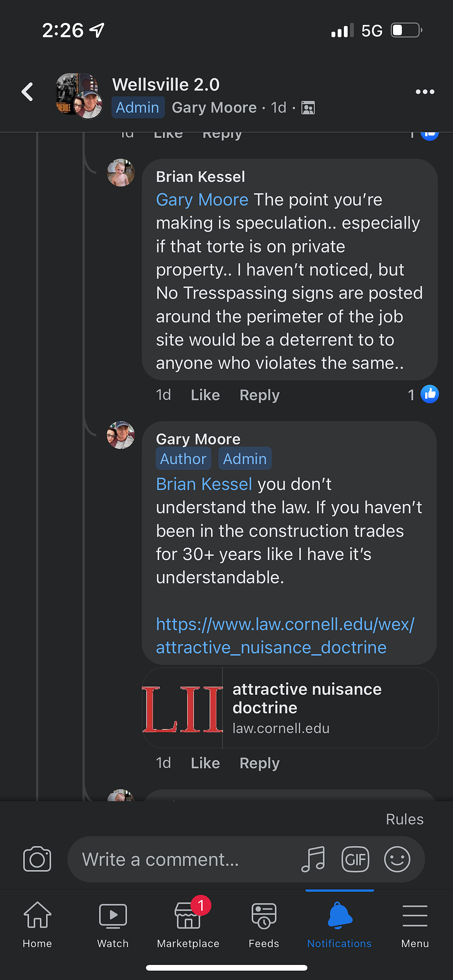Open the emoji smiley picker
This screenshot has width=453, height=980.
[397, 859]
